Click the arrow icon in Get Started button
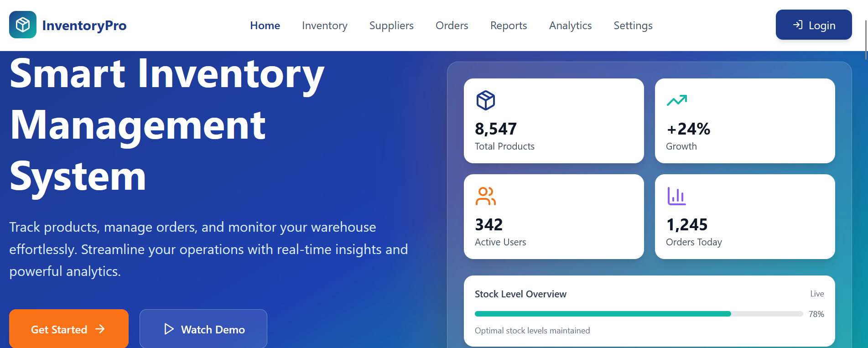Viewport: 868px width, 348px height. pyautogui.click(x=100, y=329)
